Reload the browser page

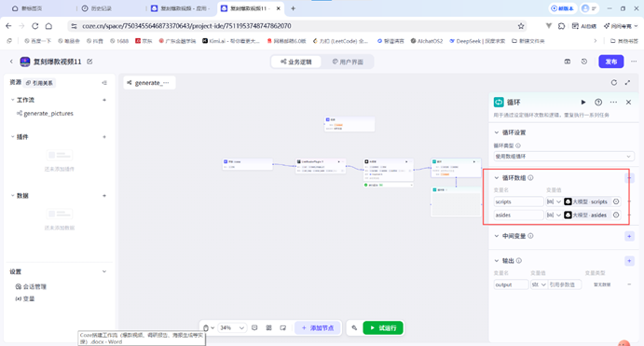[34, 26]
